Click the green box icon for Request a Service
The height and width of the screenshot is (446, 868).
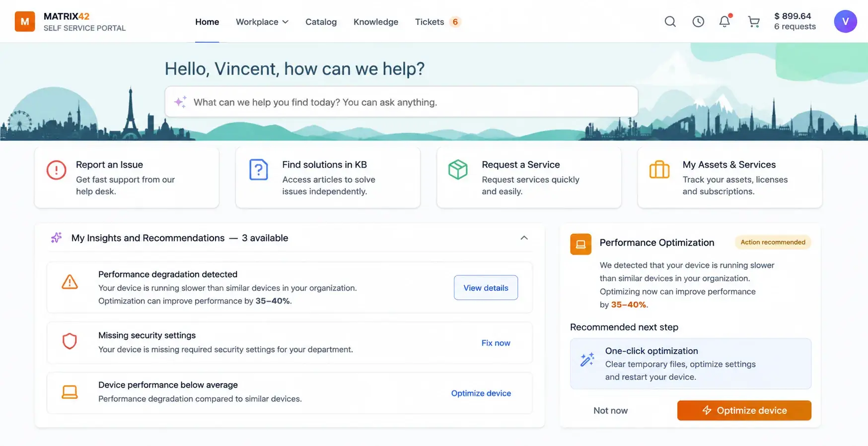458,170
